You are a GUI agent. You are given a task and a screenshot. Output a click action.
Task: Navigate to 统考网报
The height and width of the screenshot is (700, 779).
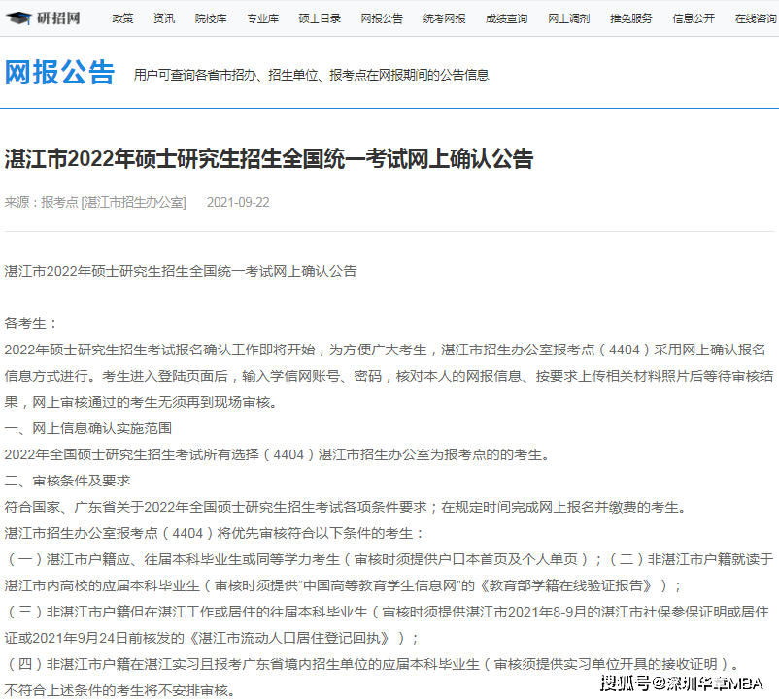(x=444, y=18)
